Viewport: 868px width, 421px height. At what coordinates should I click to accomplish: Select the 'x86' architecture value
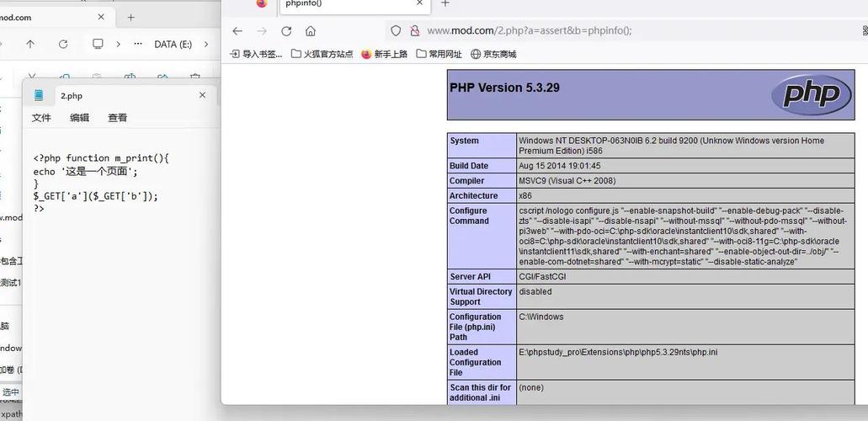525,195
